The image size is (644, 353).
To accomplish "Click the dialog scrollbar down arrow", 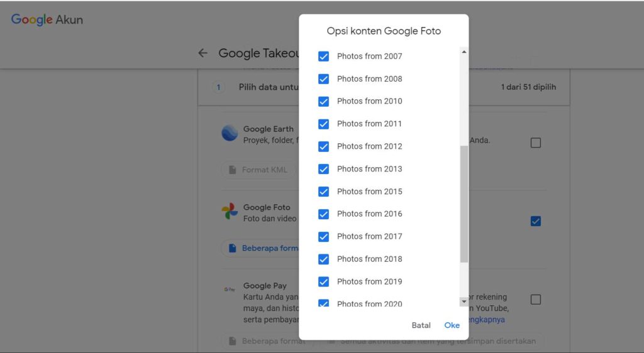I will pyautogui.click(x=464, y=301).
